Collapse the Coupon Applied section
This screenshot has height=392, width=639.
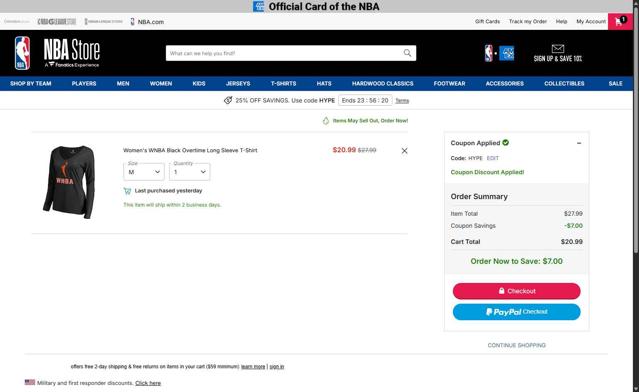pyautogui.click(x=579, y=143)
